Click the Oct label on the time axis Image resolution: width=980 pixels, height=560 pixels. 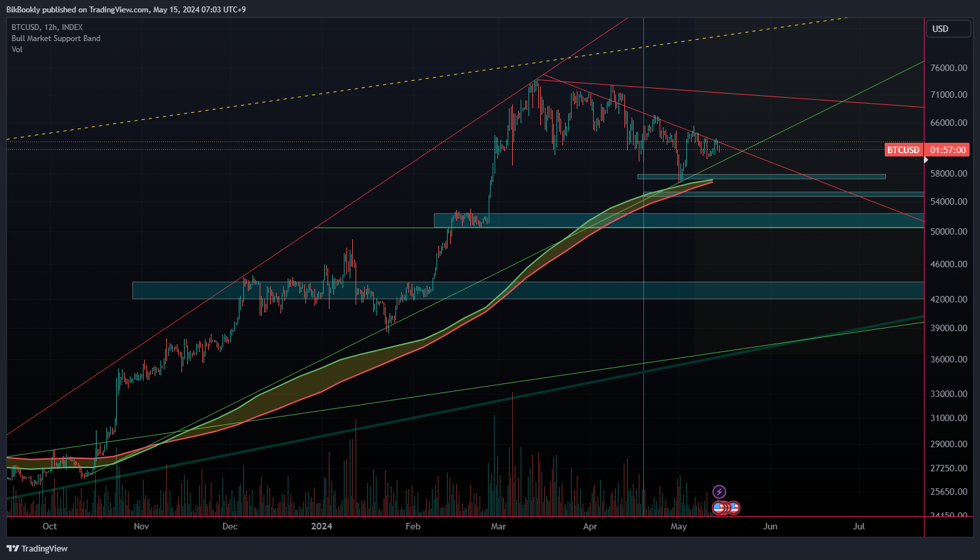point(50,526)
